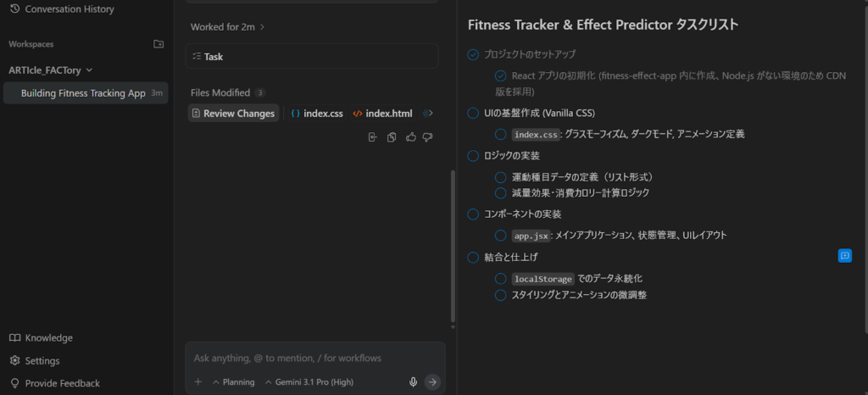Viewport: 868px width, 395px height.
Task: Click the thumbs down feedback icon
Action: pos(427,137)
